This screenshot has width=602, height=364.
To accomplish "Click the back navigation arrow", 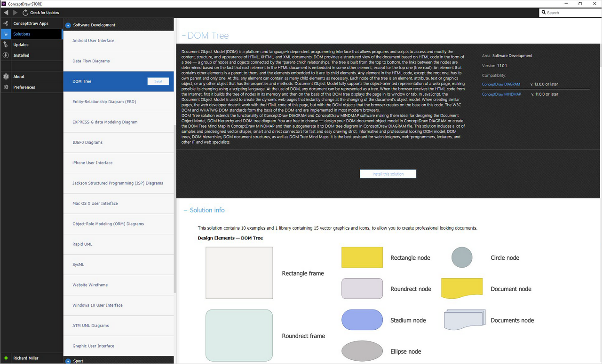I will (x=6, y=13).
